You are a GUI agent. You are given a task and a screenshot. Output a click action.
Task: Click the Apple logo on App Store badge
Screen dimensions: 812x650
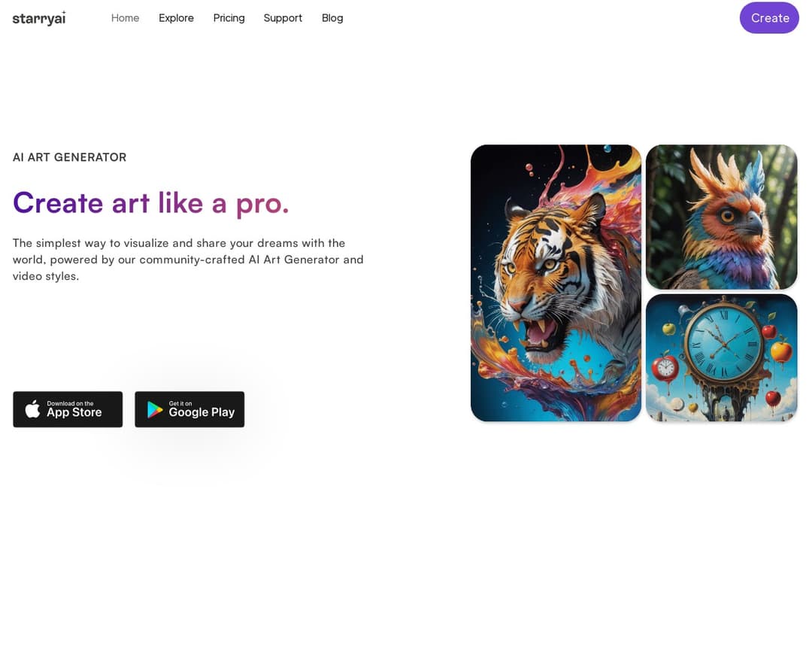point(32,409)
